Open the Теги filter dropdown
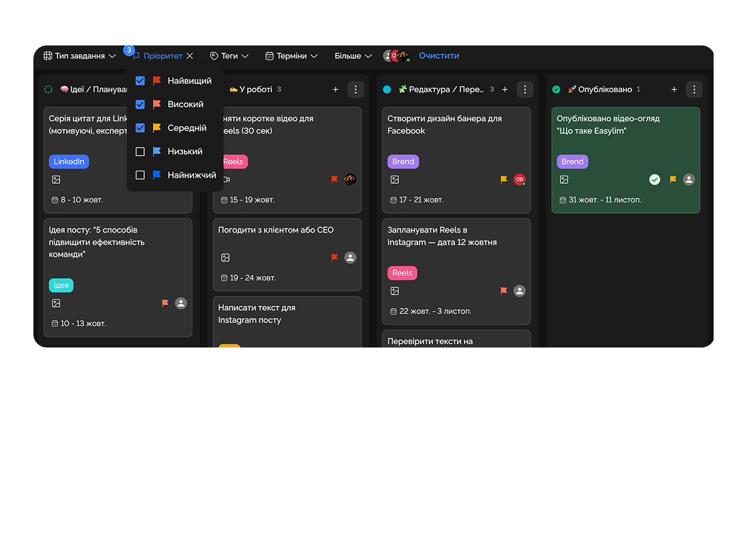Viewport: 747px width, 560px height. (x=229, y=56)
